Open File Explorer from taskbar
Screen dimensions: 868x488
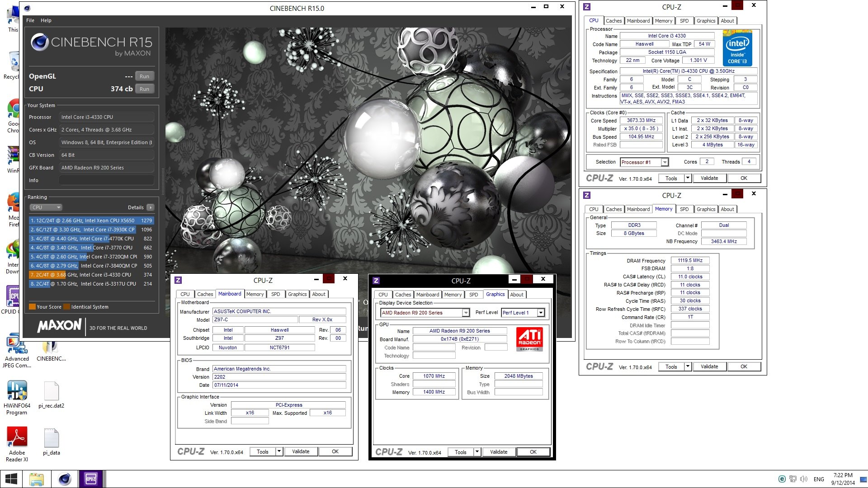tap(37, 479)
